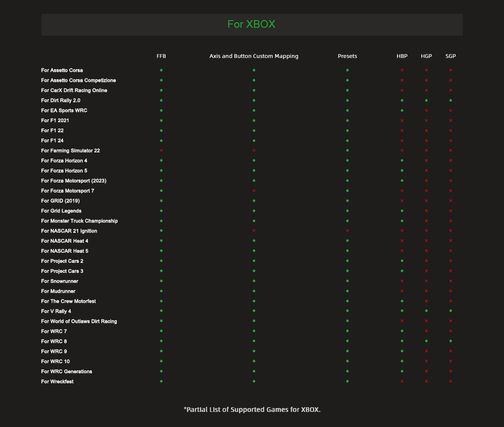Screen dimensions: 504x427
Task: Click the red FFB cross for Farming Simulator 22
Action: (161, 150)
